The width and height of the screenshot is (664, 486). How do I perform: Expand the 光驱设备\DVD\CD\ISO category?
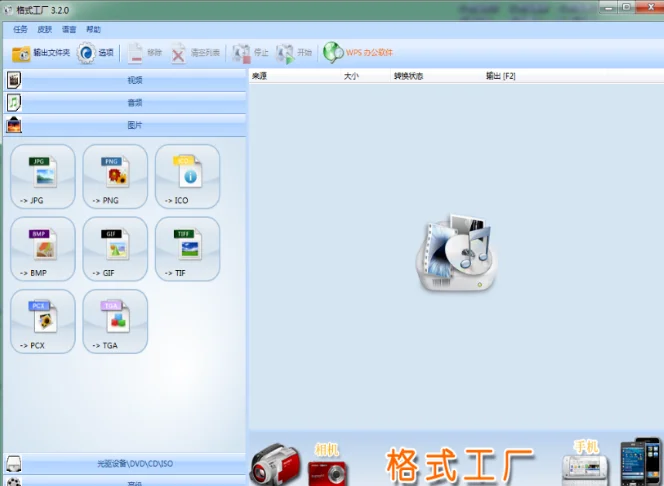click(135, 464)
